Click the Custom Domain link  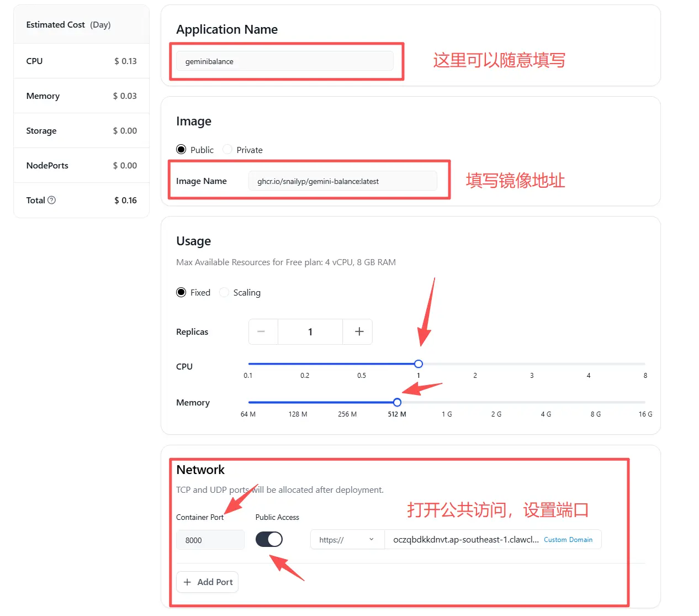pyautogui.click(x=568, y=540)
